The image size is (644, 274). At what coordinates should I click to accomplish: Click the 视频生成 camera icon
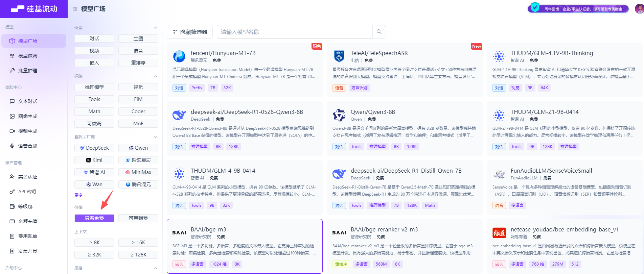pyautogui.click(x=12, y=131)
